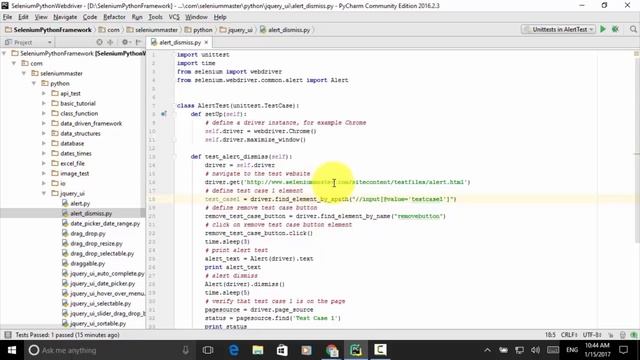
Task: Click the SeleniumPythonFramework breadcrumb
Action: pos(48,30)
